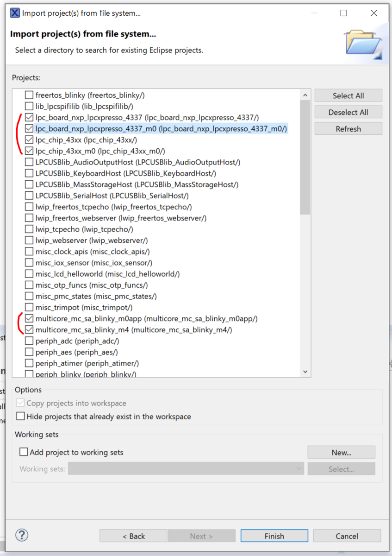Check the lib_lpcspifilib project checkbox
Viewport: 392px width, 556px height.
point(29,106)
